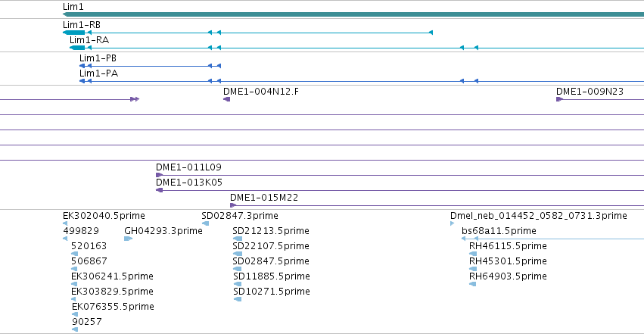Click the SD22107.5prime feature glyph
Screen dimensions: 644x334
click(237, 254)
